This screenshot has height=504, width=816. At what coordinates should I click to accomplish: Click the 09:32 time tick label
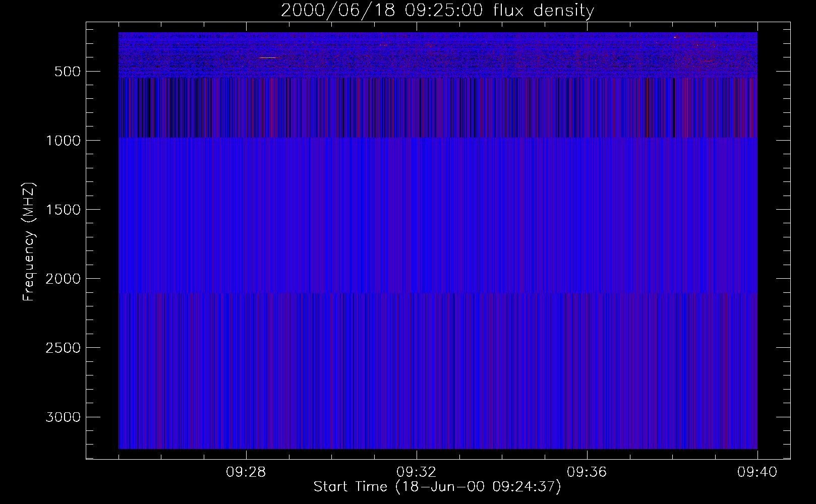point(417,472)
